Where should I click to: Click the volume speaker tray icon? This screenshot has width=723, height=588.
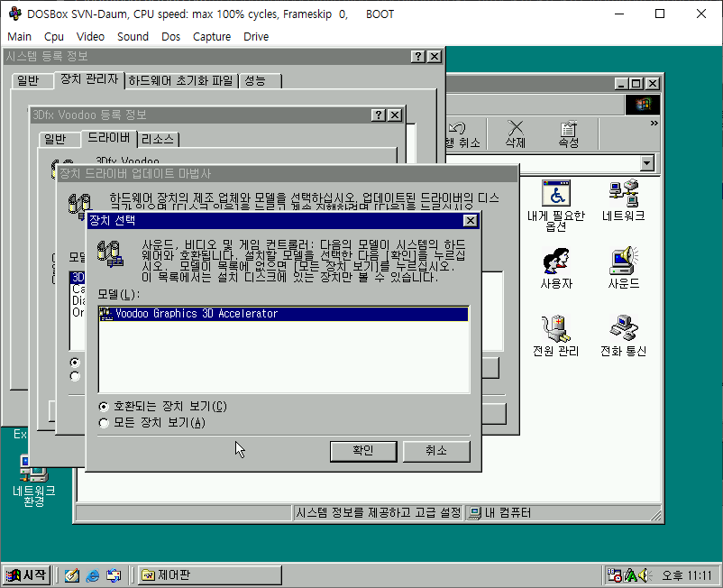[644, 575]
